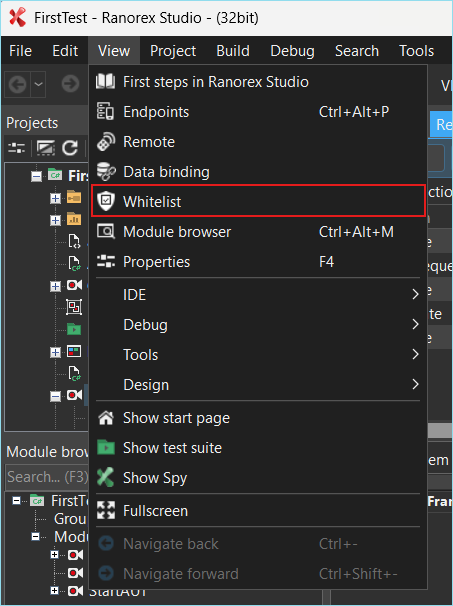Select the Groups item in Module browser

(x=71, y=519)
